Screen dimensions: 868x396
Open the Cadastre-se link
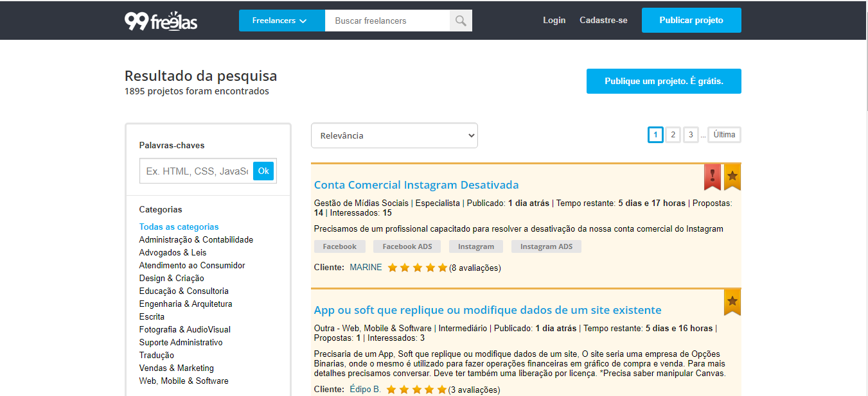[603, 21]
